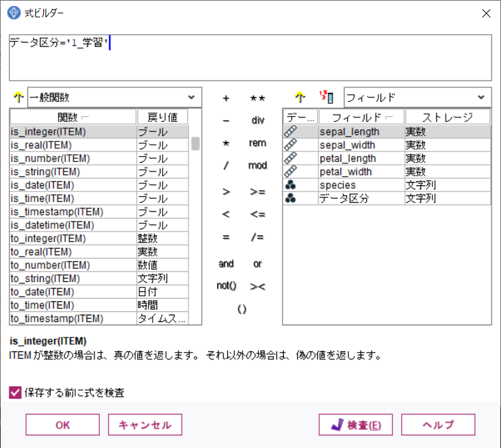Insert the rem operator
The height and width of the screenshot is (448, 501).
tap(258, 143)
